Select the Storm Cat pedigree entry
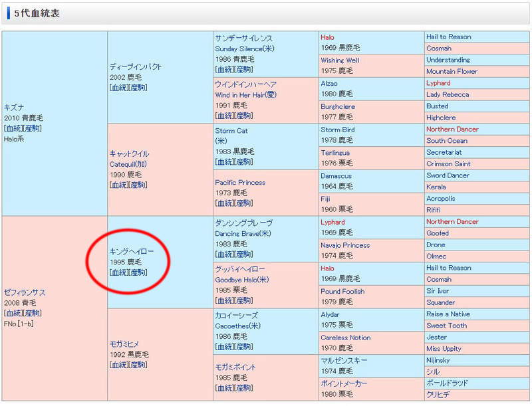This screenshot has width=532, height=406. 231,131
